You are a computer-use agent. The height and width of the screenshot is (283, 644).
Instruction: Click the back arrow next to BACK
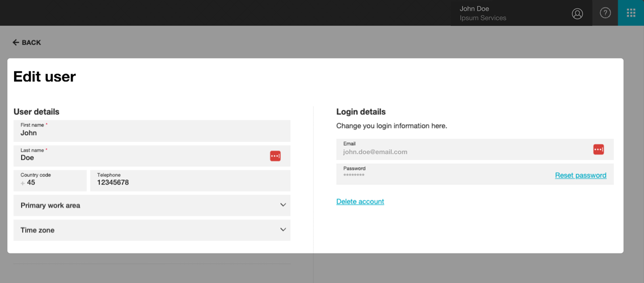pyautogui.click(x=16, y=42)
